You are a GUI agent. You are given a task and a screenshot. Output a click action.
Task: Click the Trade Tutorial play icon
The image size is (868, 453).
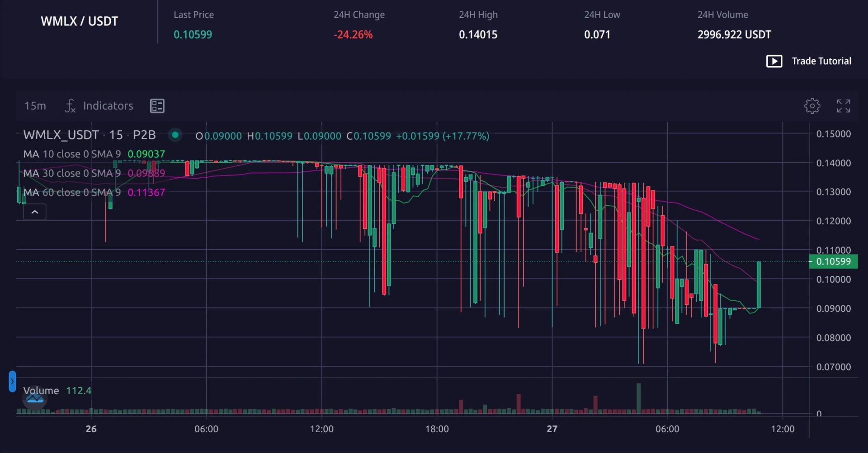(x=774, y=61)
